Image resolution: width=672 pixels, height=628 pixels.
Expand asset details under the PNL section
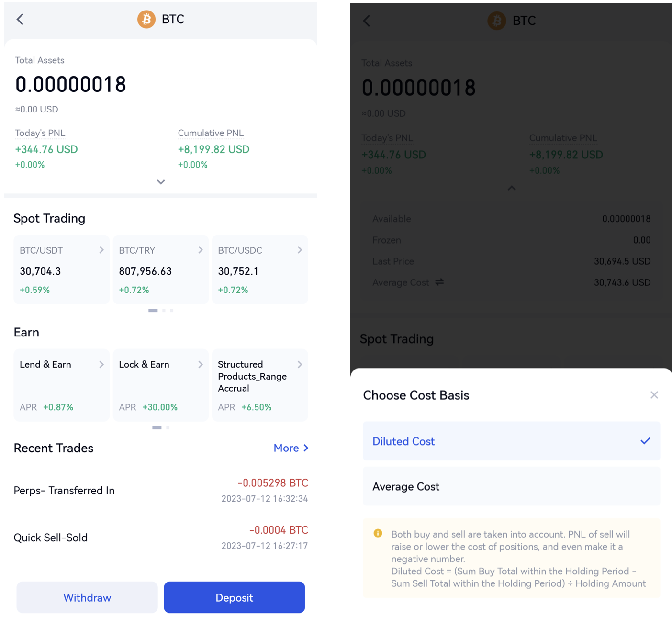(161, 182)
